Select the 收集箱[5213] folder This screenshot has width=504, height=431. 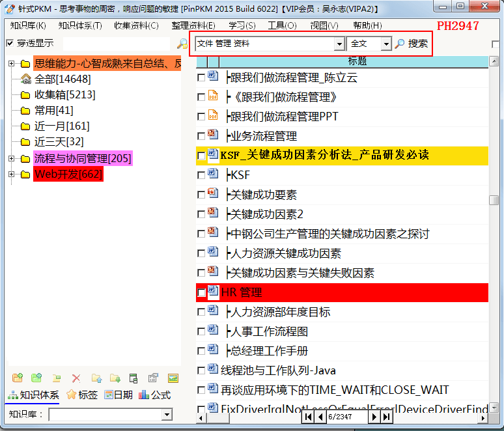64,95
